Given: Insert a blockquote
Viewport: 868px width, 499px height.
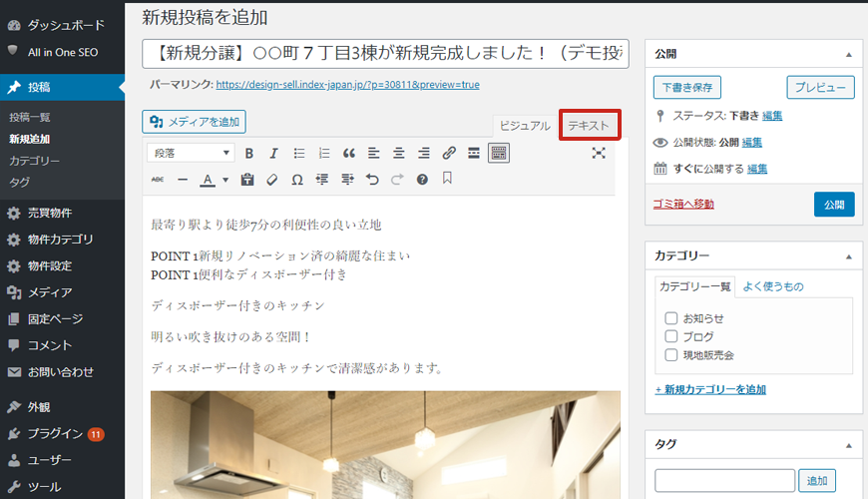Looking at the screenshot, I should click(348, 154).
